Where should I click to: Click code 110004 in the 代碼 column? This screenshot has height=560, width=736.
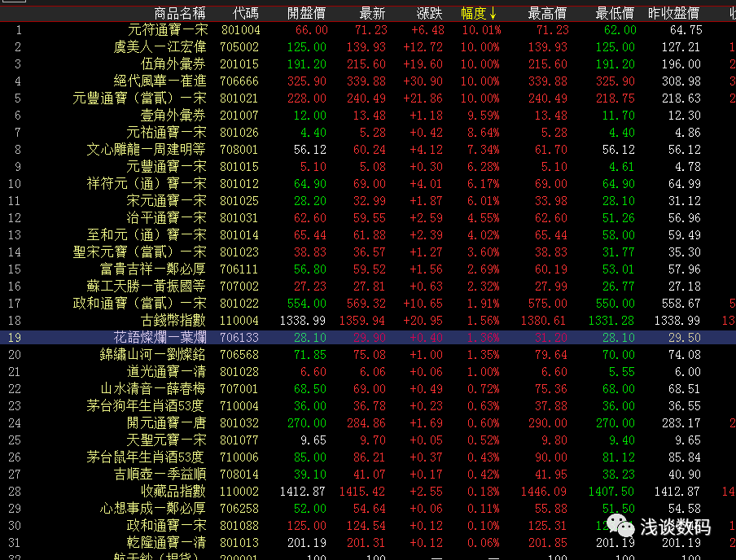239,320
